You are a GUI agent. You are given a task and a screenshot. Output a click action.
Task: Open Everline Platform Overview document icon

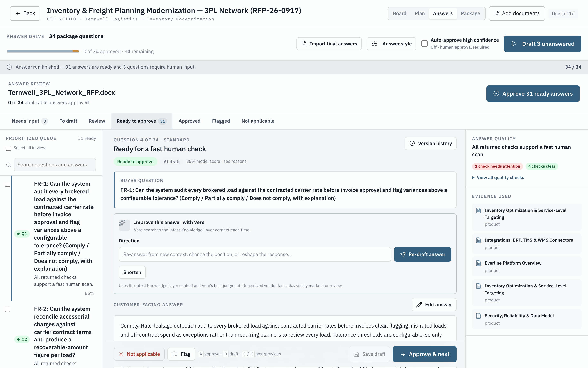click(478, 263)
